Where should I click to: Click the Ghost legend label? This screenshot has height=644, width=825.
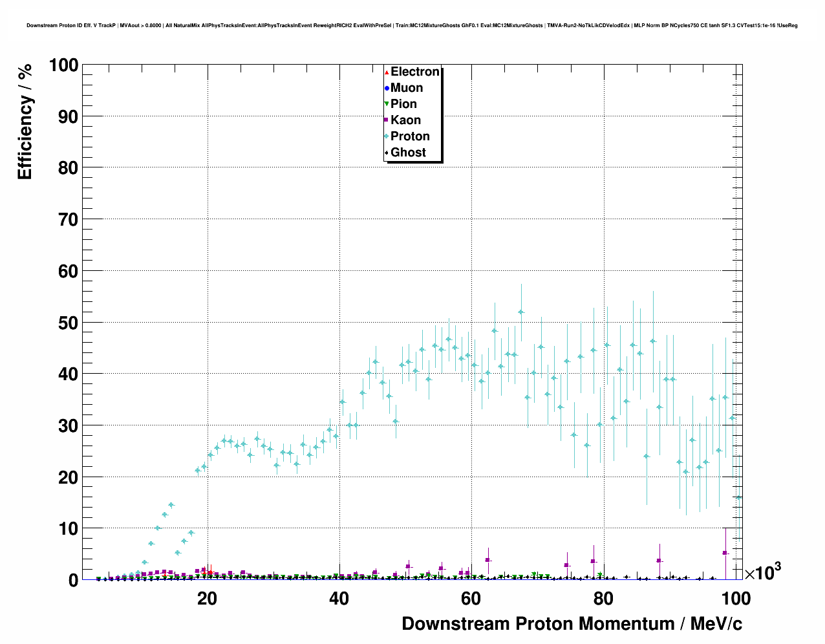pyautogui.click(x=408, y=153)
